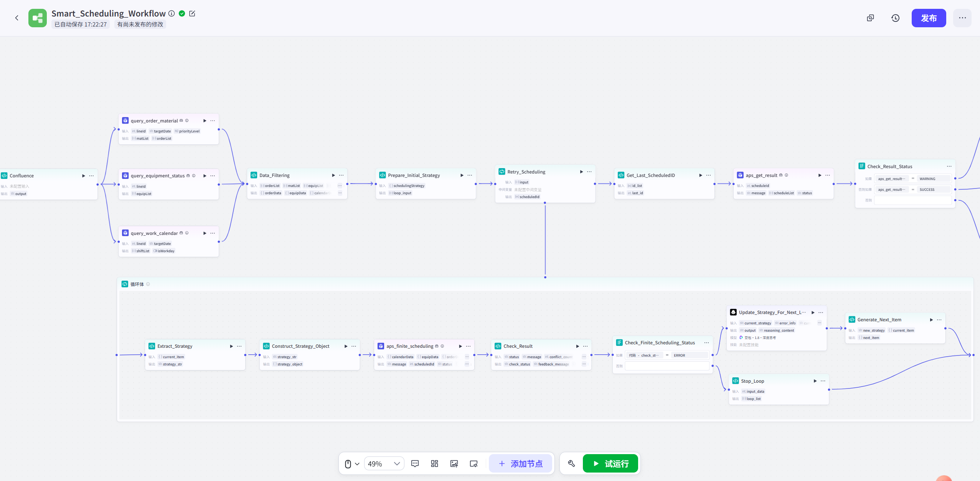Click the 试运行 test run button
980x481 pixels.
point(610,464)
